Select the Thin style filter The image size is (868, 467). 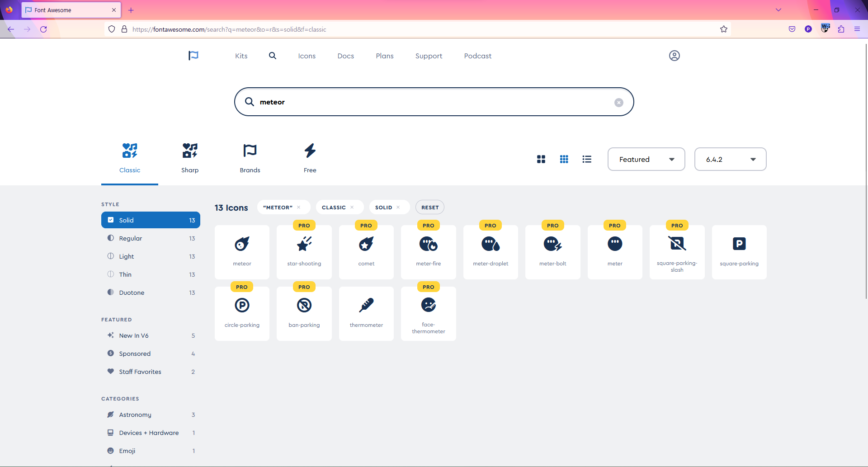tap(151, 274)
